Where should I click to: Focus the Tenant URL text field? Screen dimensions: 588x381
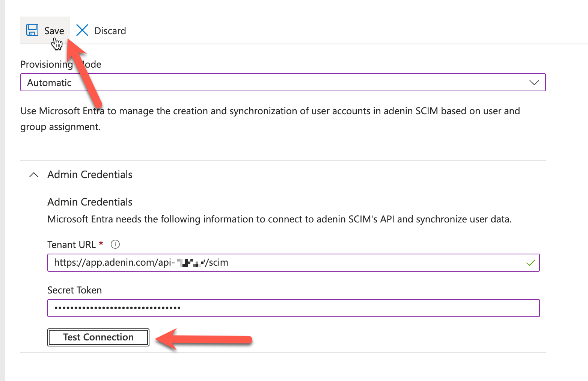pos(338,263)
